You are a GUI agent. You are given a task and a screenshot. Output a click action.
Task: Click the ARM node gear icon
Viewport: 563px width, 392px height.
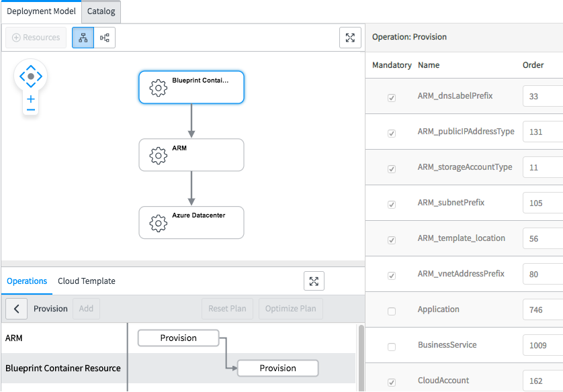159,156
